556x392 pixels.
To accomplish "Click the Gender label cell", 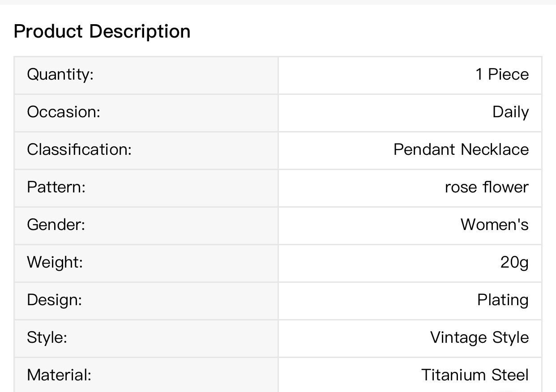I will pyautogui.click(x=56, y=225).
